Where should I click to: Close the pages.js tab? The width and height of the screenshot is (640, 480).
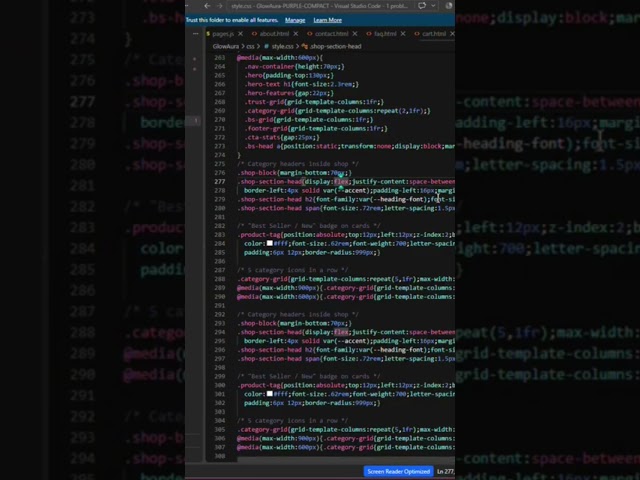(x=240, y=33)
